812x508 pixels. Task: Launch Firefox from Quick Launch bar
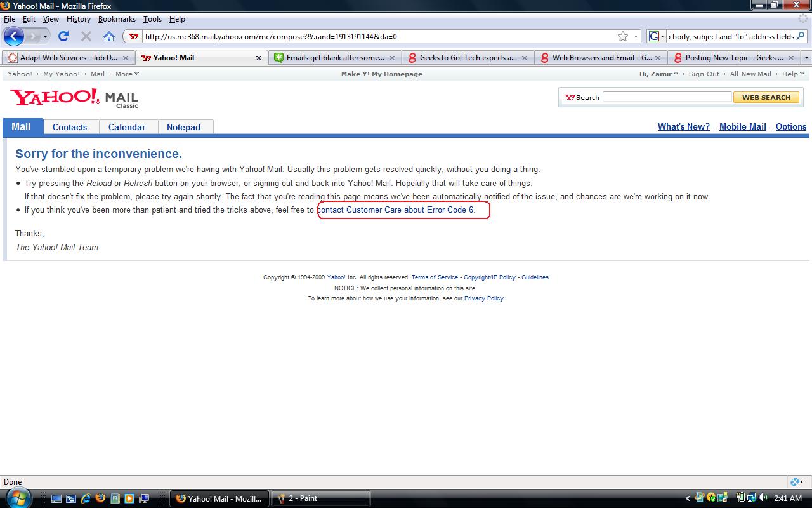tap(100, 498)
